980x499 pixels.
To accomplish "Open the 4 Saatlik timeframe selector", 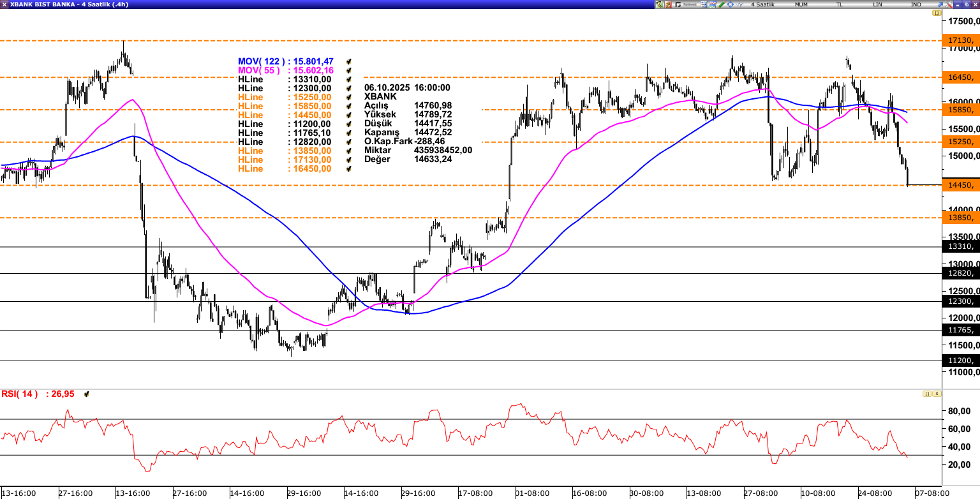I will point(762,4).
